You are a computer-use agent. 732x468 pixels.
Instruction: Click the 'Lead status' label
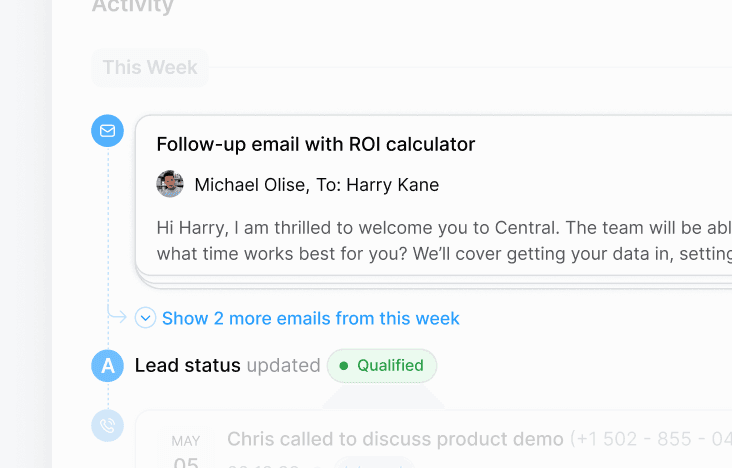188,366
